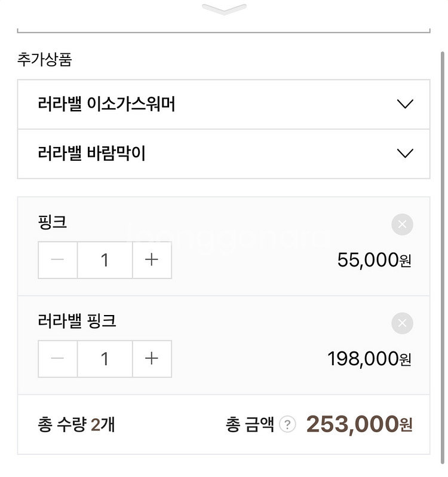448x477 pixels.
Task: Remove the 러라밸 핑크 item with its X icon
Action: [402, 323]
